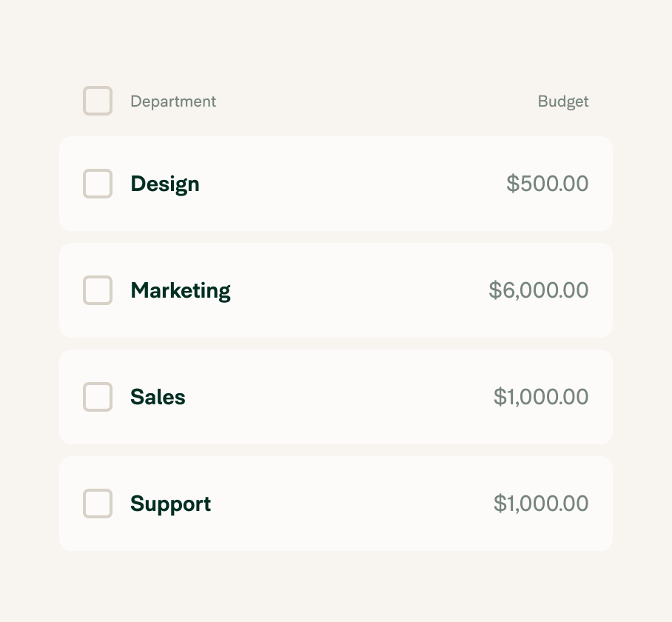Toggle the Support row checkbox
The width and height of the screenshot is (672, 622).
(x=98, y=504)
